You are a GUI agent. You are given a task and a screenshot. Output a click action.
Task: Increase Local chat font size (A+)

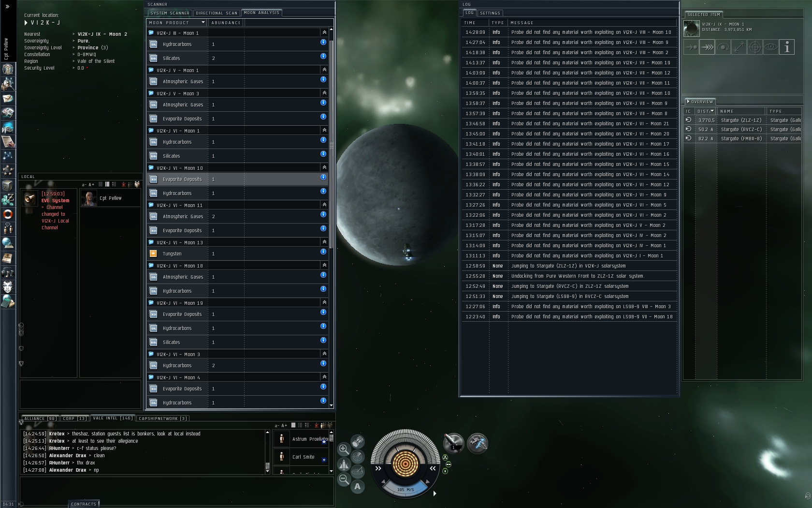(x=91, y=184)
